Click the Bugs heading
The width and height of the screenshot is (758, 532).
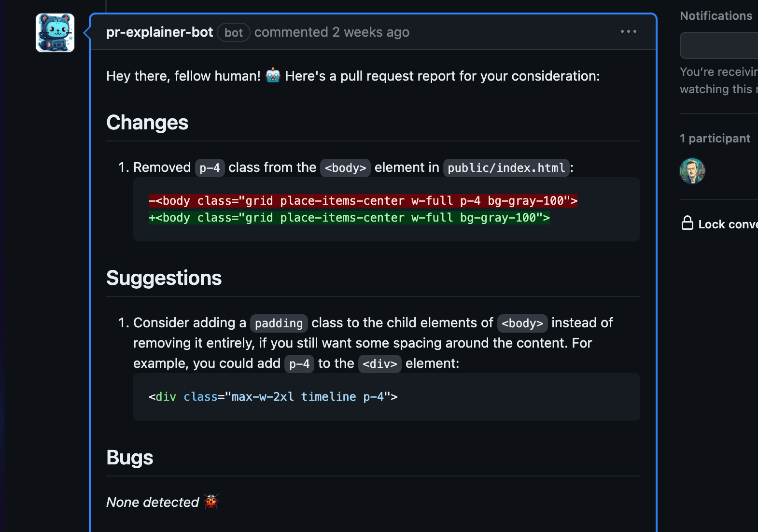[x=129, y=458]
